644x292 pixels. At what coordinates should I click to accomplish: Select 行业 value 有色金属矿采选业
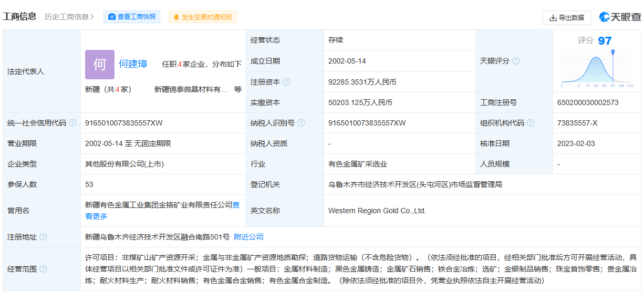358,164
